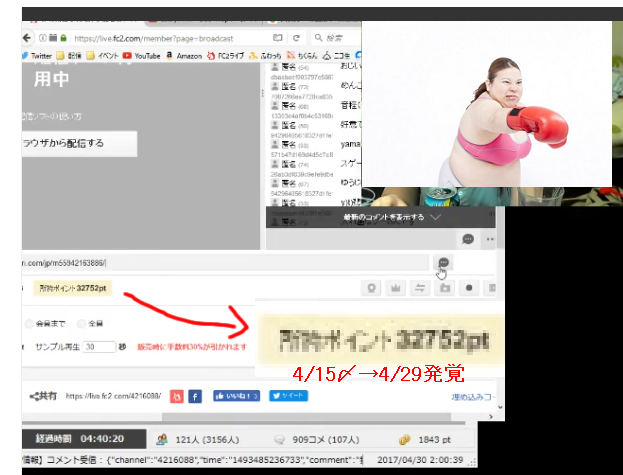Open 配信ソフトの使い方 link
The width and height of the screenshot is (623, 475).
click(52, 116)
